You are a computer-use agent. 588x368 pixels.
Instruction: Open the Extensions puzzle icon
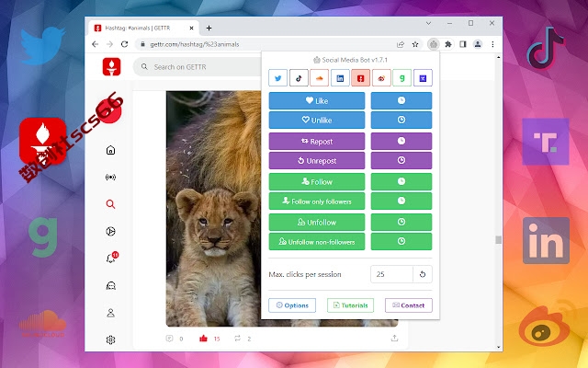point(448,44)
